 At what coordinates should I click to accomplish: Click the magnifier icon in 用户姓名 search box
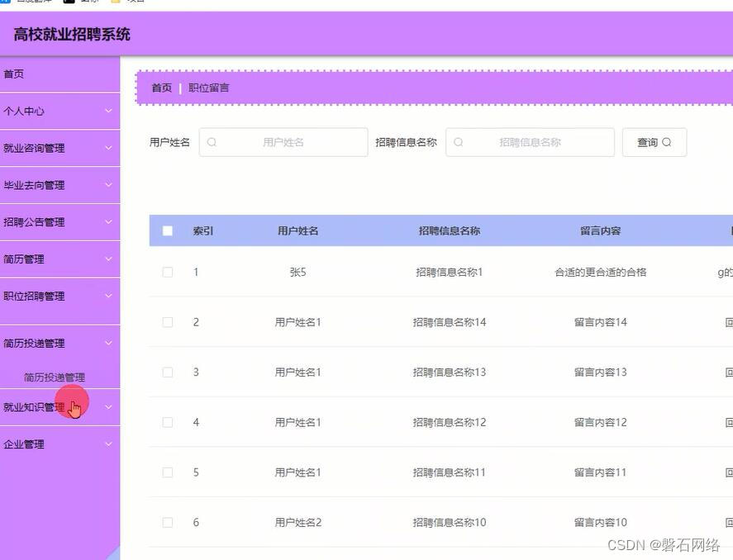(x=213, y=142)
